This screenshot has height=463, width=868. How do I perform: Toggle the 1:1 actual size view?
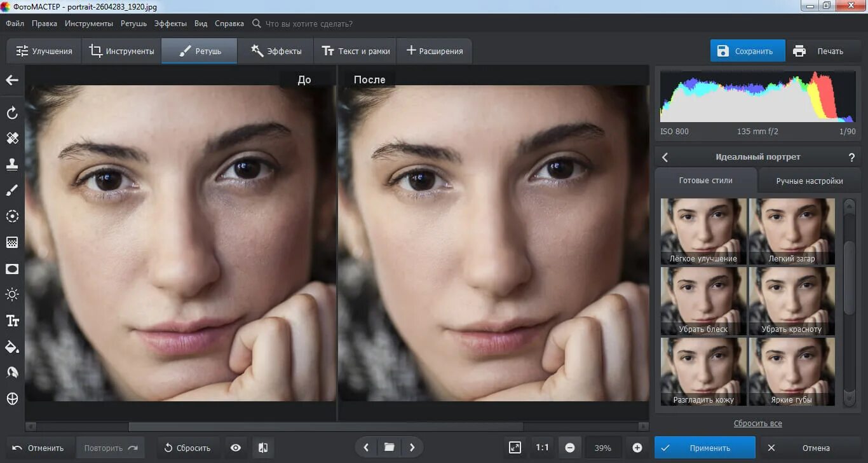click(542, 448)
